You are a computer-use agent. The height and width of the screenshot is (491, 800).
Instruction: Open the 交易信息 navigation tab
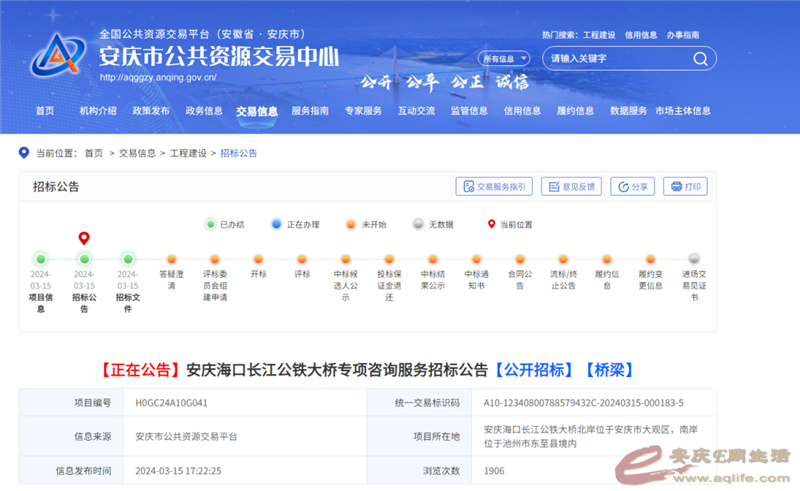[257, 111]
